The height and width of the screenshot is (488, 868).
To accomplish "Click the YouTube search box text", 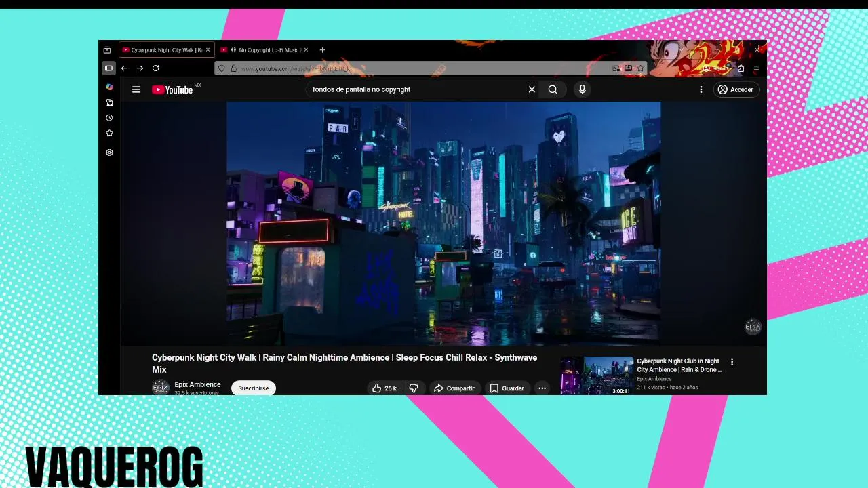I will click(361, 89).
